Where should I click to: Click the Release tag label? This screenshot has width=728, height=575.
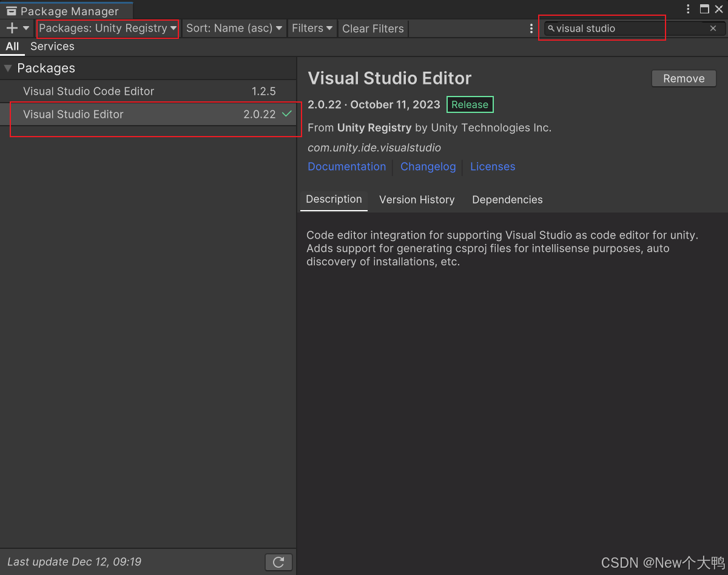(x=470, y=104)
